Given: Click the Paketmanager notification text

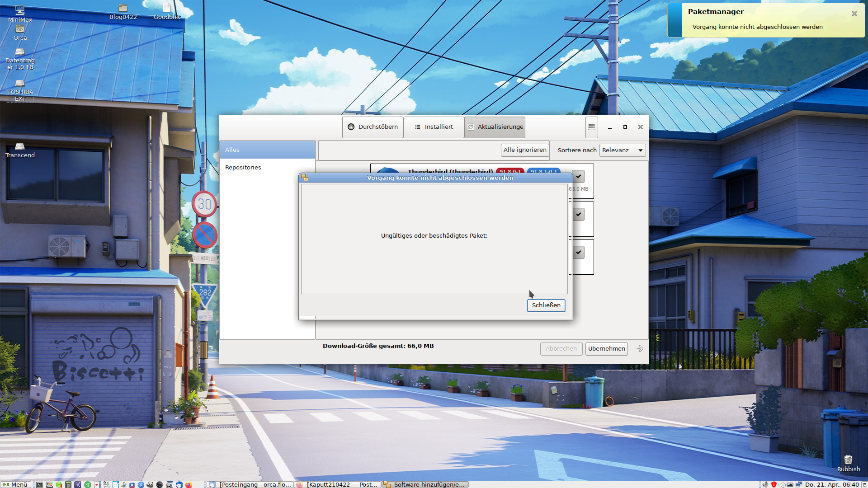Looking at the screenshot, I should (757, 27).
